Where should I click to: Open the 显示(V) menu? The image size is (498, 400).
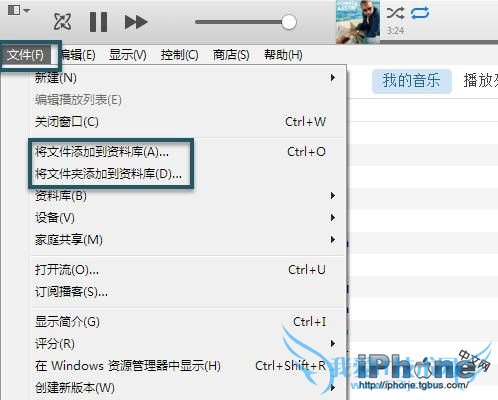[x=128, y=55]
